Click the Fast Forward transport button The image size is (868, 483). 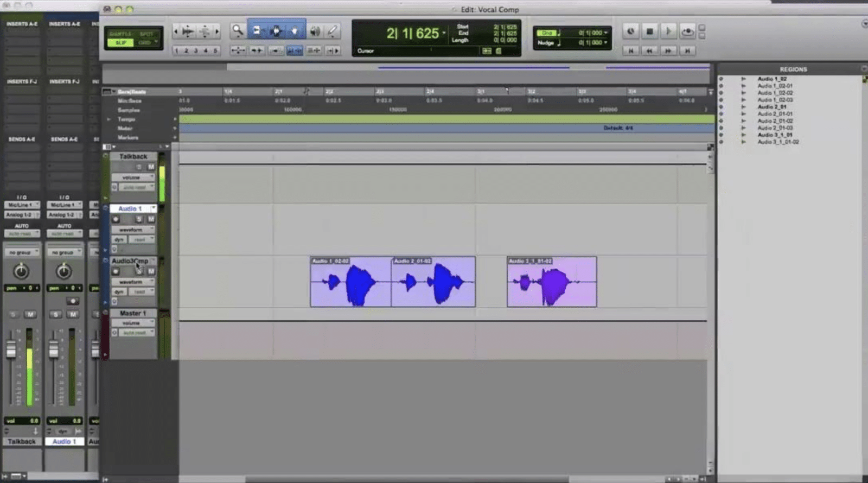pyautogui.click(x=668, y=50)
